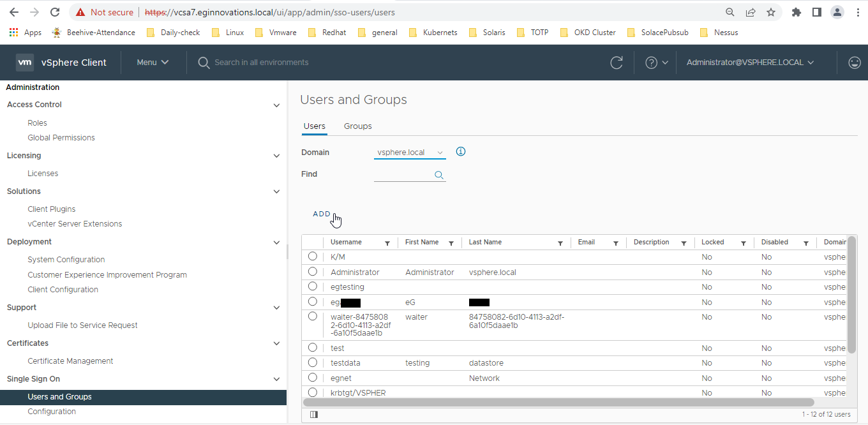Select radio button for krbtgt/VSPHER user
This screenshot has height=425, width=868.
(x=312, y=392)
